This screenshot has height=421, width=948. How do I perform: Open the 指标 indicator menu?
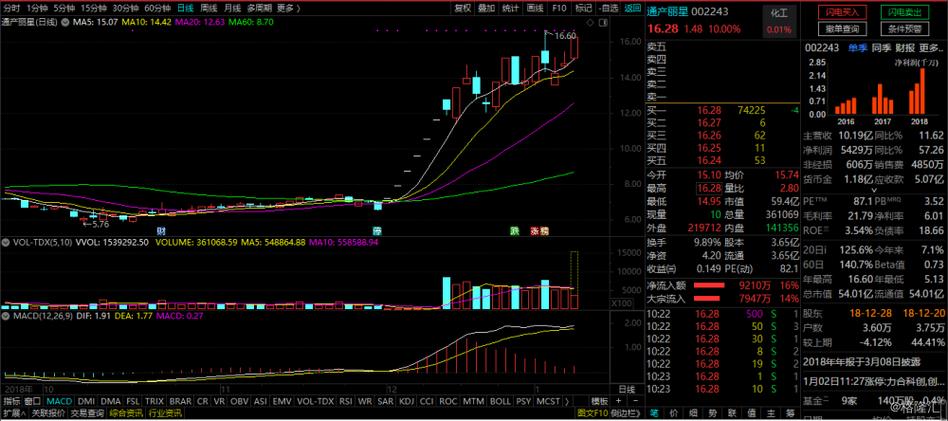click(x=12, y=401)
